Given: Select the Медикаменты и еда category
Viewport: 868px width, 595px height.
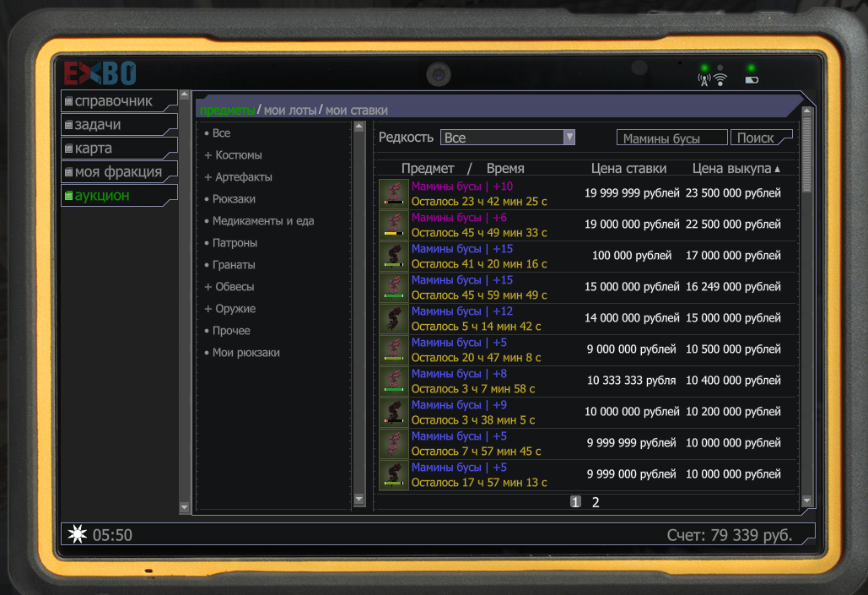Looking at the screenshot, I should pos(258,221).
